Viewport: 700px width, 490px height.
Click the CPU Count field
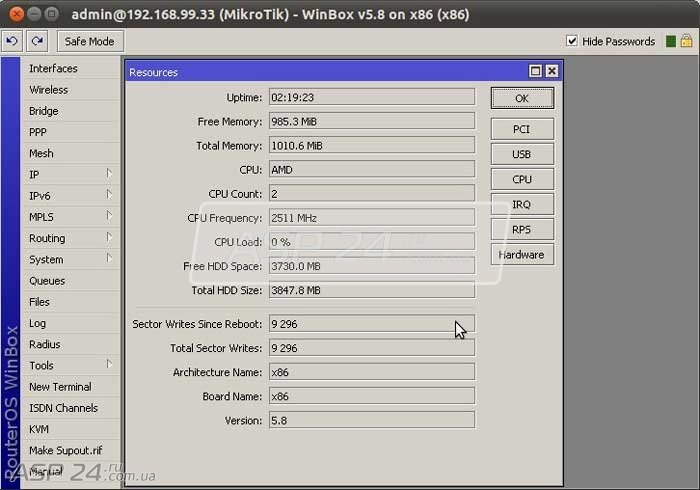(x=372, y=194)
